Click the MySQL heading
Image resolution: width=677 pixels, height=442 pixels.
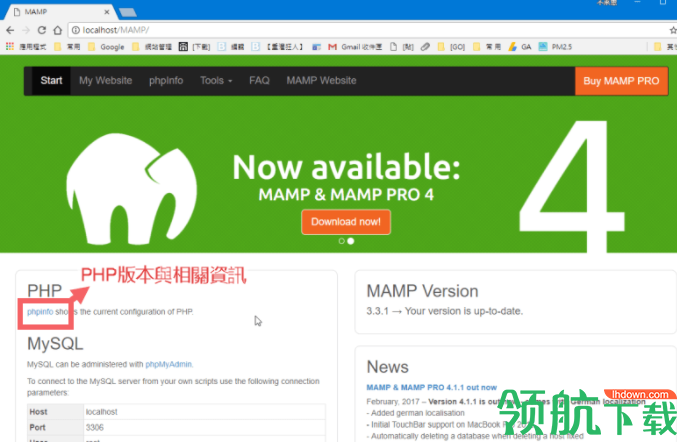[x=55, y=344]
